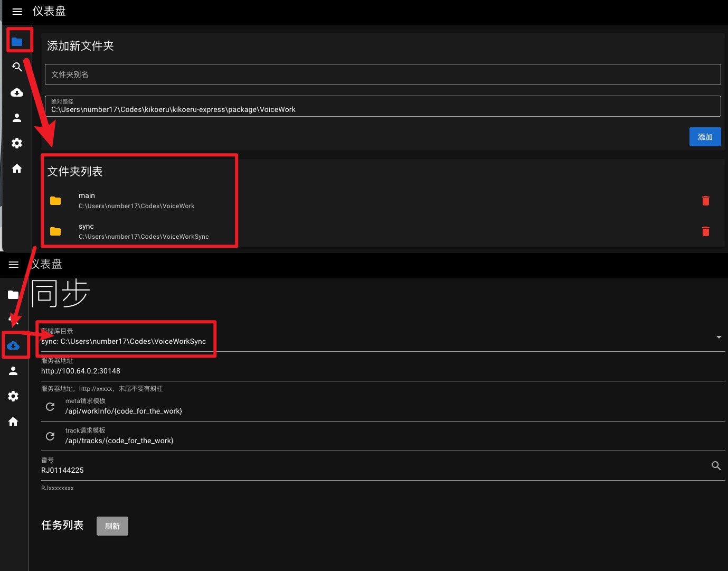Screen dimensions: 728x571
Task: Delete the sync folder with trash icon
Action: coord(706,231)
